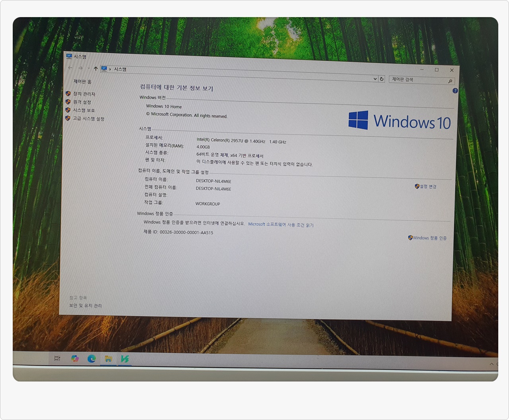This screenshot has width=509, height=420.
Task: Click the shield icon next to 설정 변경
Action: (417, 186)
